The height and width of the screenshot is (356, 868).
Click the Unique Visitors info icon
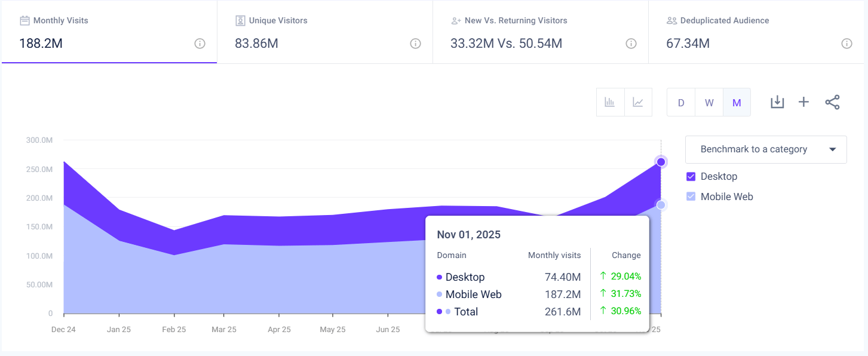coord(415,43)
